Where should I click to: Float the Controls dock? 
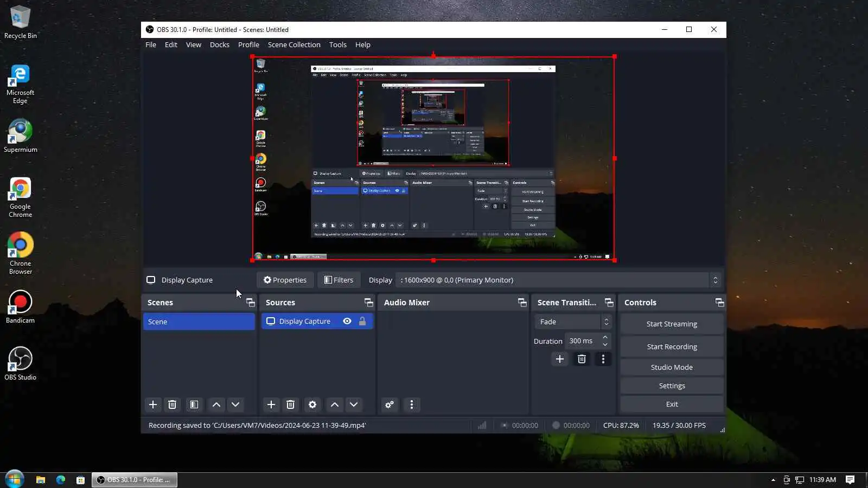tap(720, 303)
